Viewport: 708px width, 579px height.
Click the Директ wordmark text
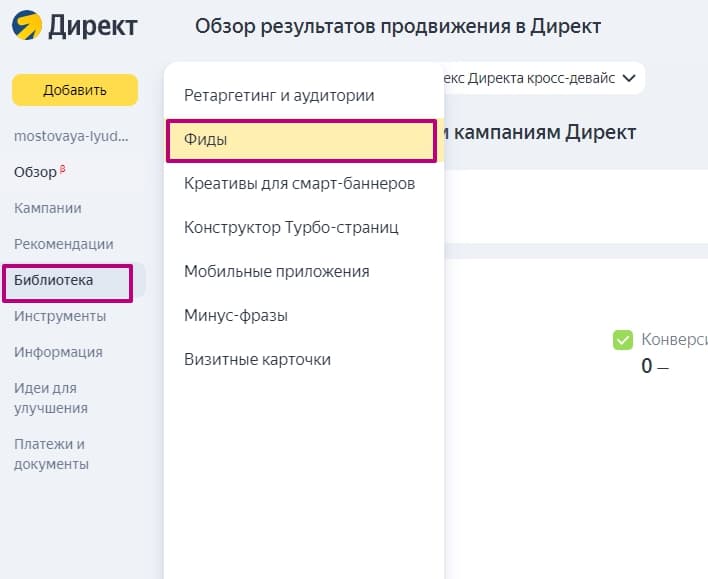93,26
